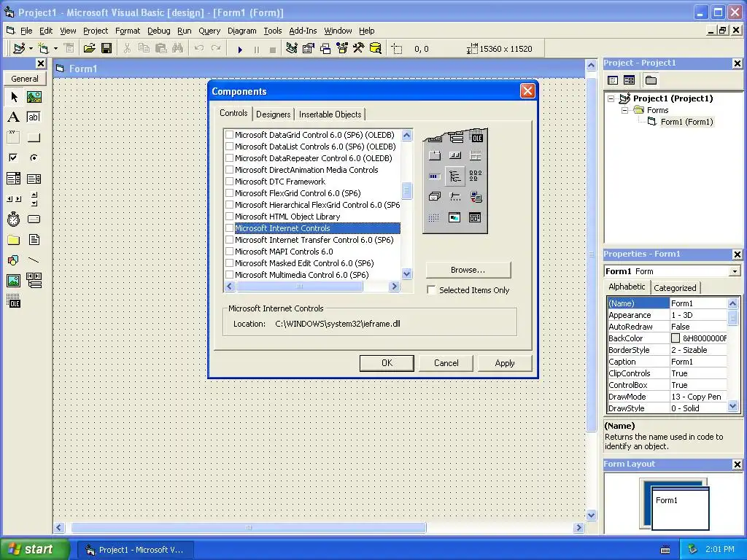Click Apply in Components dialog
Viewport: 747px width, 560px height.
point(505,363)
